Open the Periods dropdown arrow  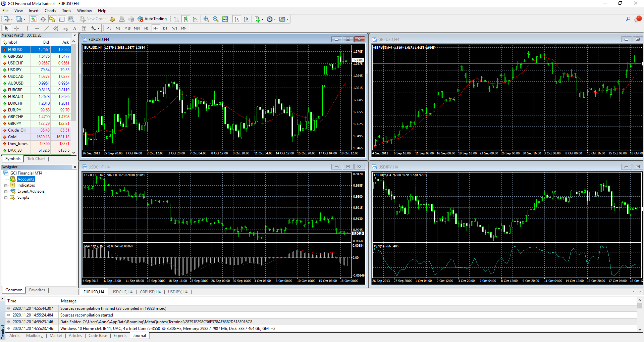click(x=275, y=19)
